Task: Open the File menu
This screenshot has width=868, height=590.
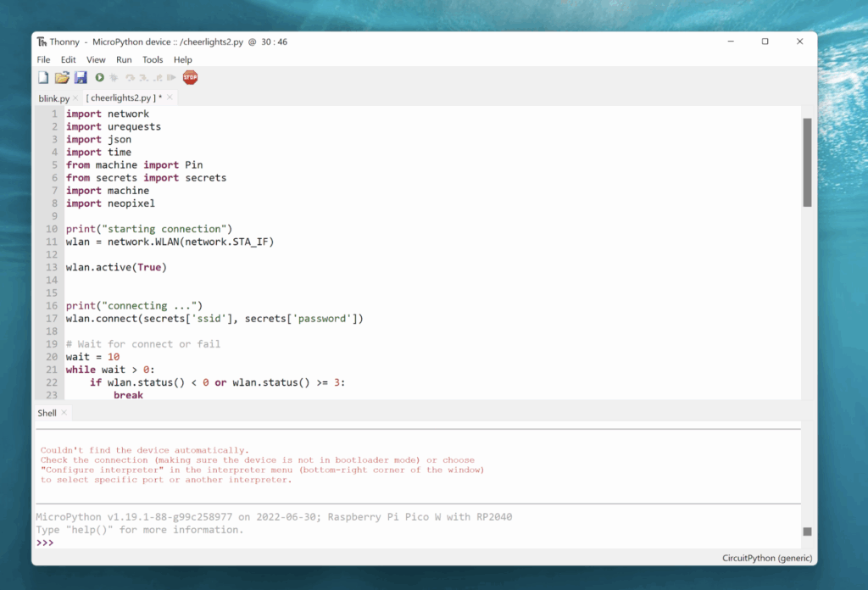Action: (43, 60)
